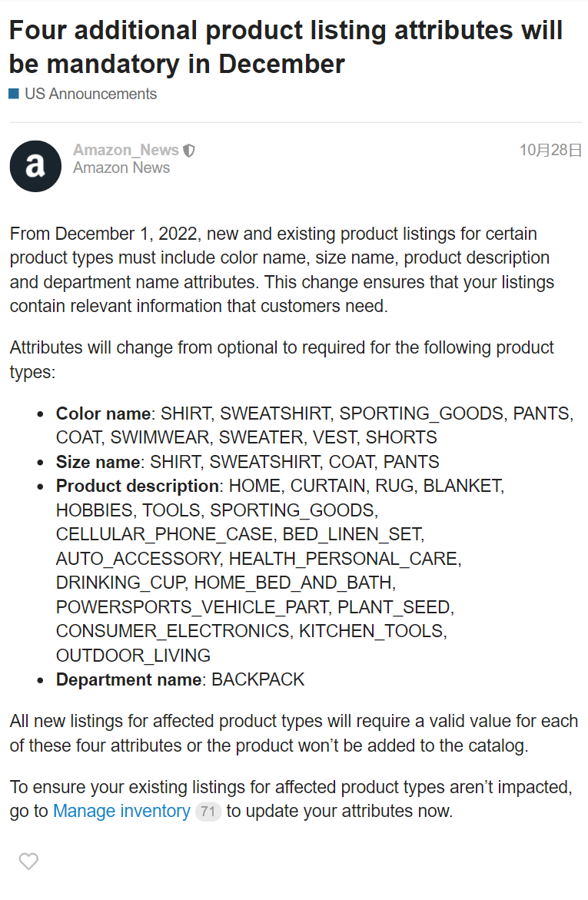Click the OUTDOOR_LIVING product type text
The width and height of the screenshot is (588, 900).
(x=133, y=656)
